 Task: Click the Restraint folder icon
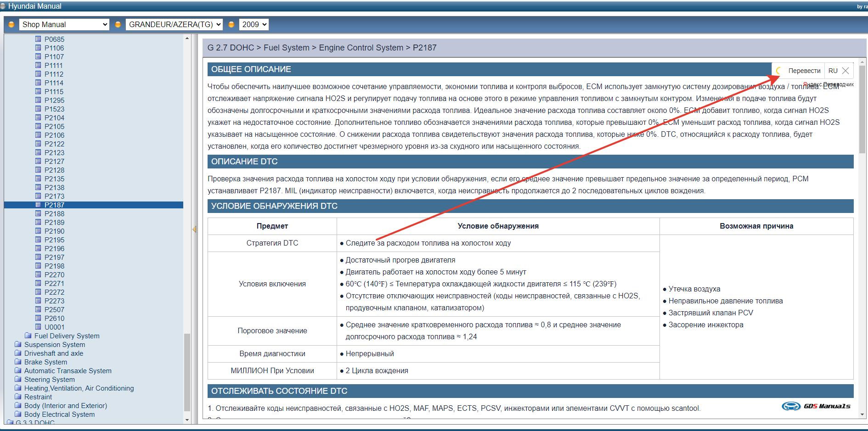(x=18, y=397)
